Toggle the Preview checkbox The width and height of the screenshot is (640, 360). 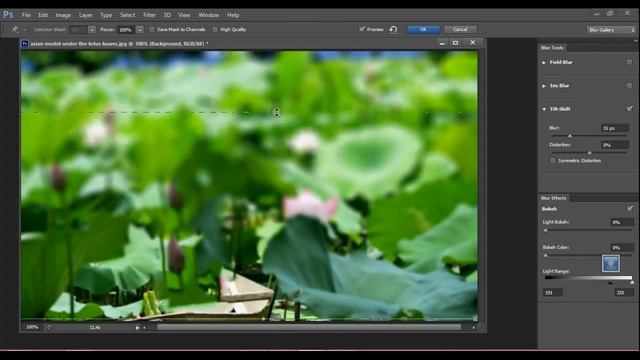(362, 29)
